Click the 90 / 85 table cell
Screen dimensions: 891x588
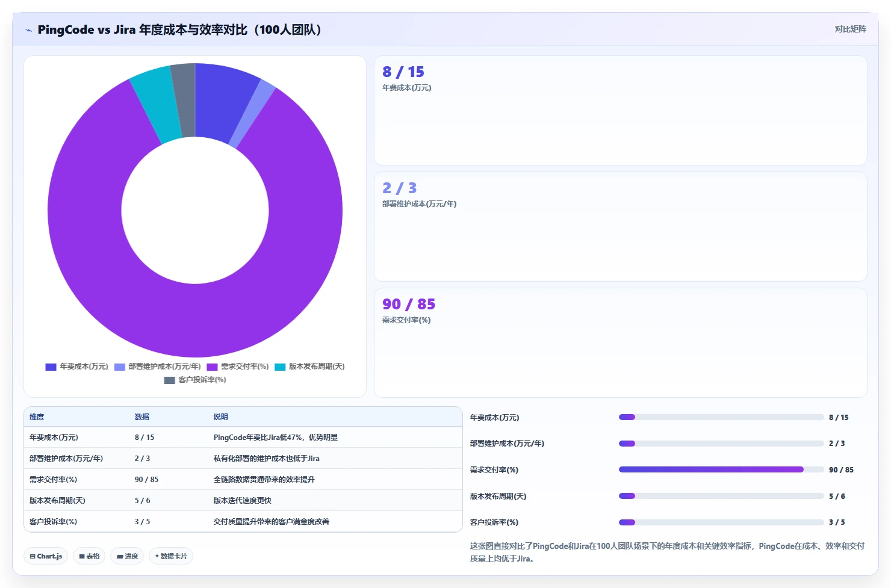(x=147, y=480)
